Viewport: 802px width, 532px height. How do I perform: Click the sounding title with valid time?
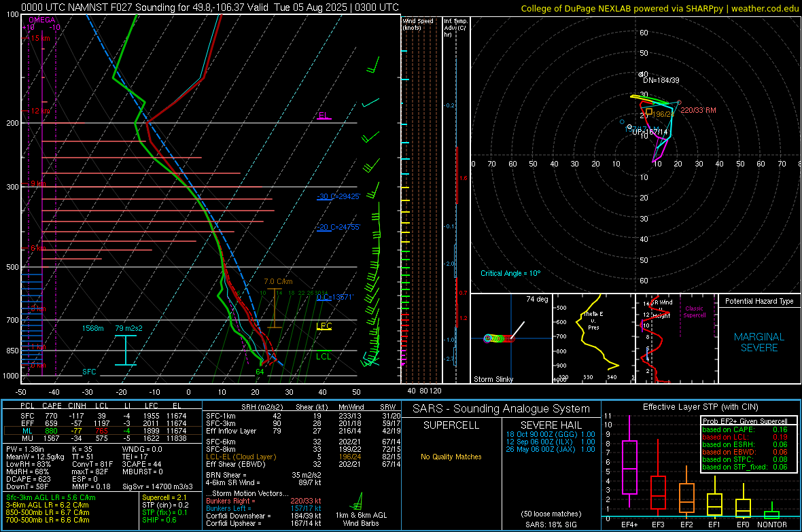210,7
